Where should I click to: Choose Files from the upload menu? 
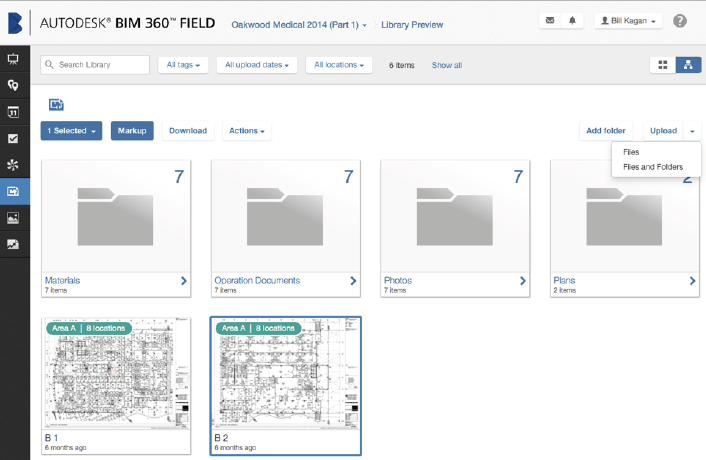pyautogui.click(x=631, y=152)
